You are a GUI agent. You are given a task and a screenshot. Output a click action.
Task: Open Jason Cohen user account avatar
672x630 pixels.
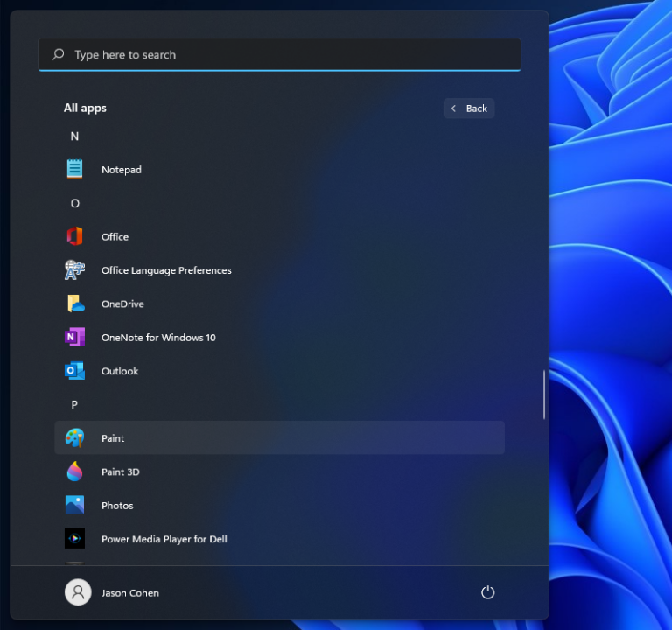(78, 592)
